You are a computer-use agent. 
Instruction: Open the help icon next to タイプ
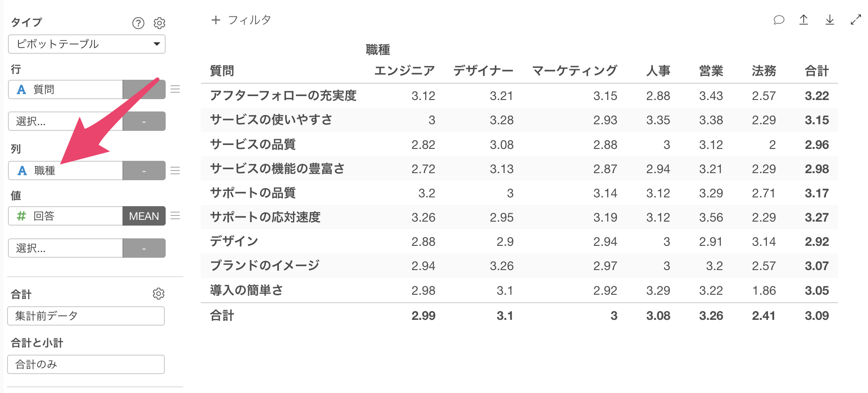point(138,23)
